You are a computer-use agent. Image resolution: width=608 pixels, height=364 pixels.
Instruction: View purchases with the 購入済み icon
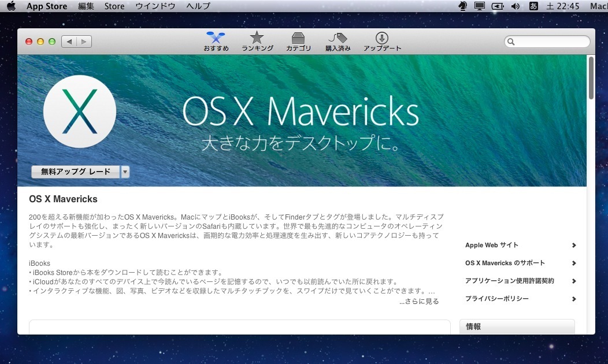(338, 36)
